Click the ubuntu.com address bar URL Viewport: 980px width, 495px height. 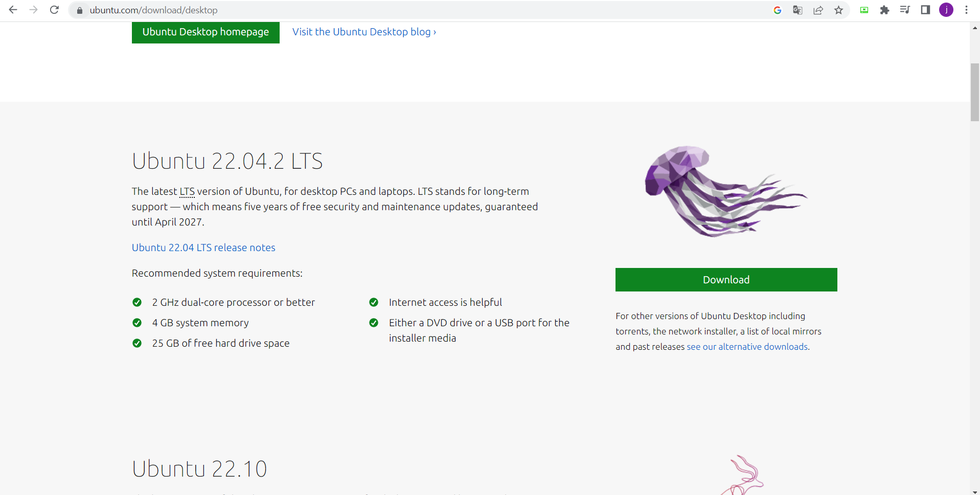coord(153,10)
